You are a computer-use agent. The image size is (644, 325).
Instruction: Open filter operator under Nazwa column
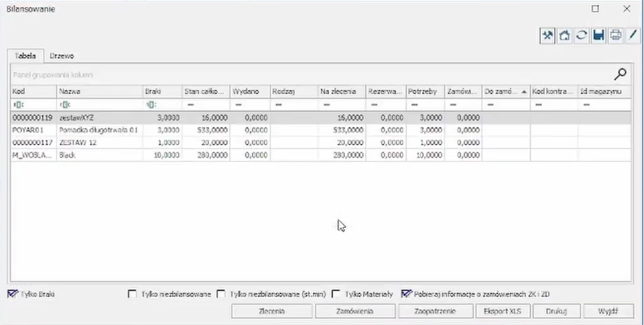[64, 106]
